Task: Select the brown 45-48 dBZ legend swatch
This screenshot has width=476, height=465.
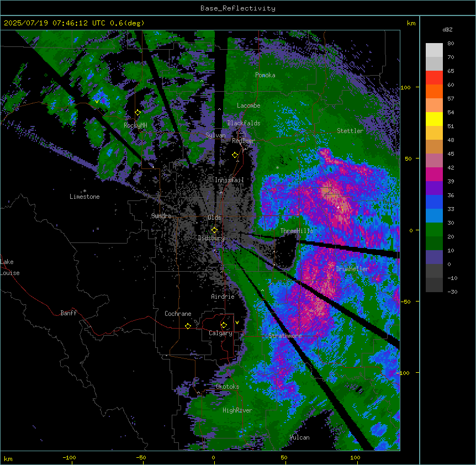Action: (434, 146)
